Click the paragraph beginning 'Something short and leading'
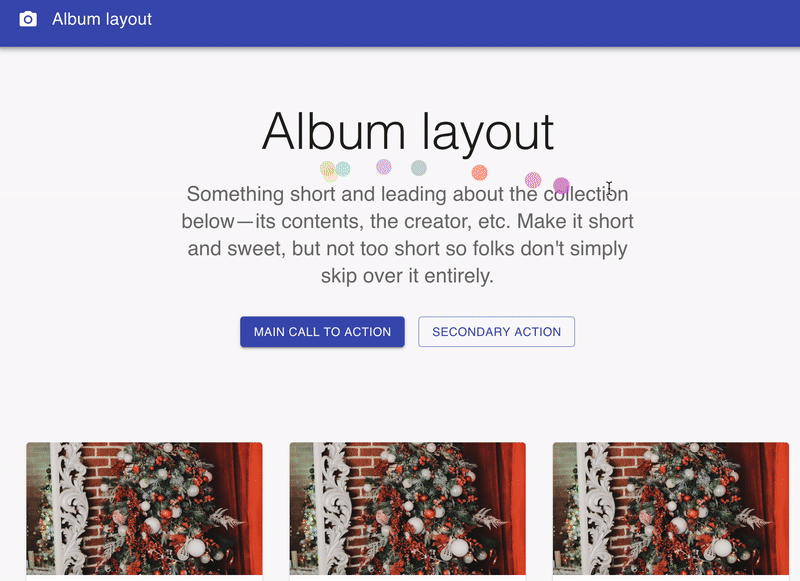This screenshot has height=581, width=800. [x=408, y=235]
